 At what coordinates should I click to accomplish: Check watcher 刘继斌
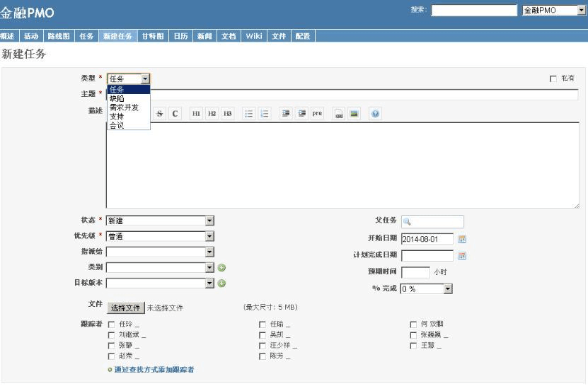[111, 335]
